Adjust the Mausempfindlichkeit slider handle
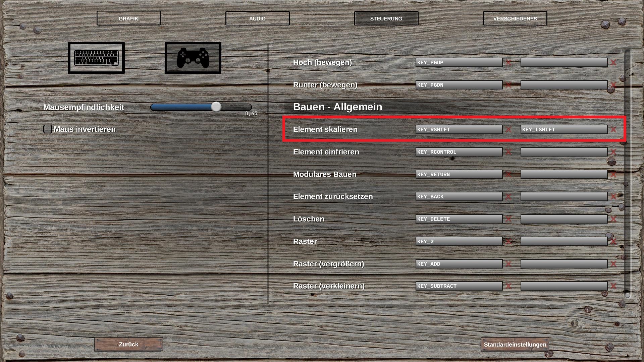Image resolution: width=644 pixels, height=362 pixels. coord(216,107)
